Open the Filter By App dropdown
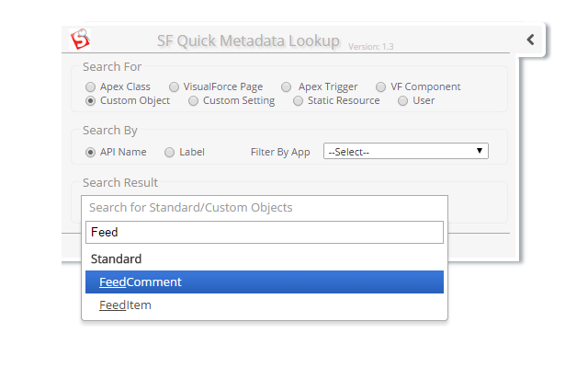Screen dimensions: 588x368 [x=405, y=152]
